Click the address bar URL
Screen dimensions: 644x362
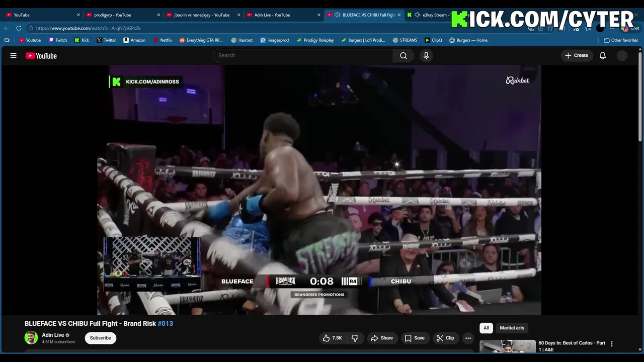click(89, 28)
